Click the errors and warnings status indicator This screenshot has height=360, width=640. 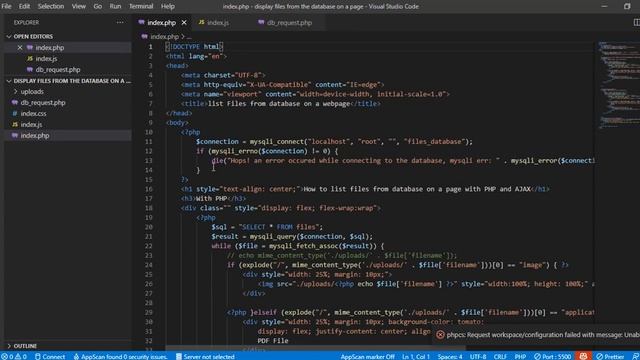pyautogui.click(x=14, y=356)
